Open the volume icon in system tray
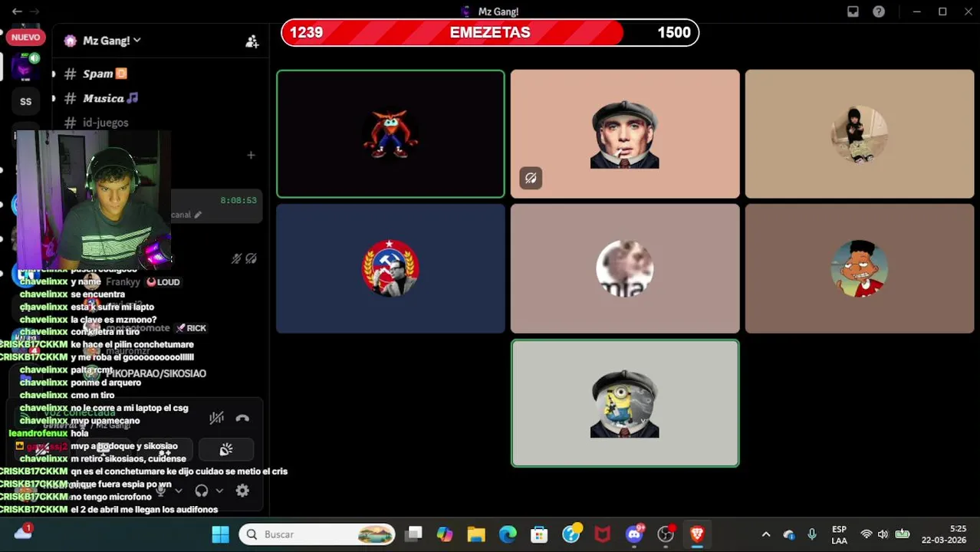 (x=883, y=534)
